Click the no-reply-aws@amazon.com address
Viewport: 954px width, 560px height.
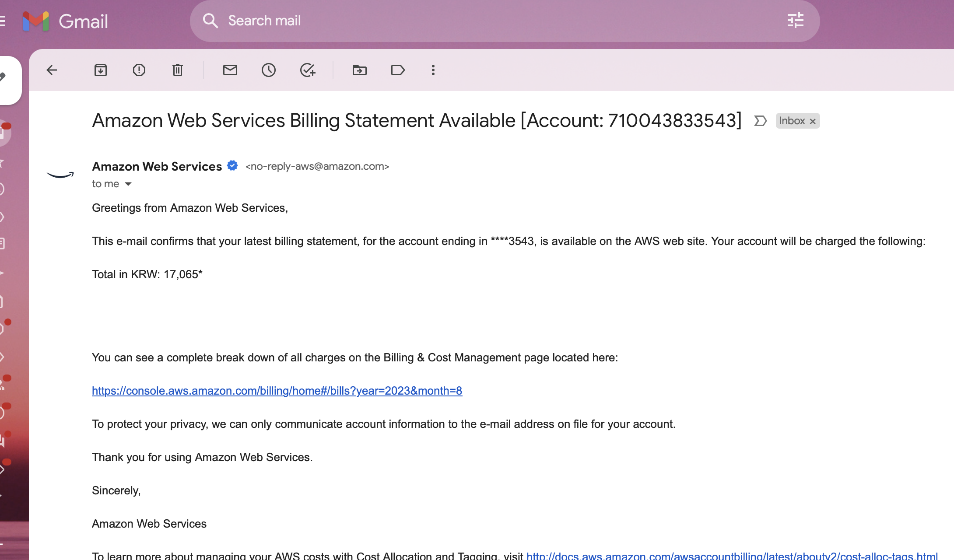pos(317,166)
